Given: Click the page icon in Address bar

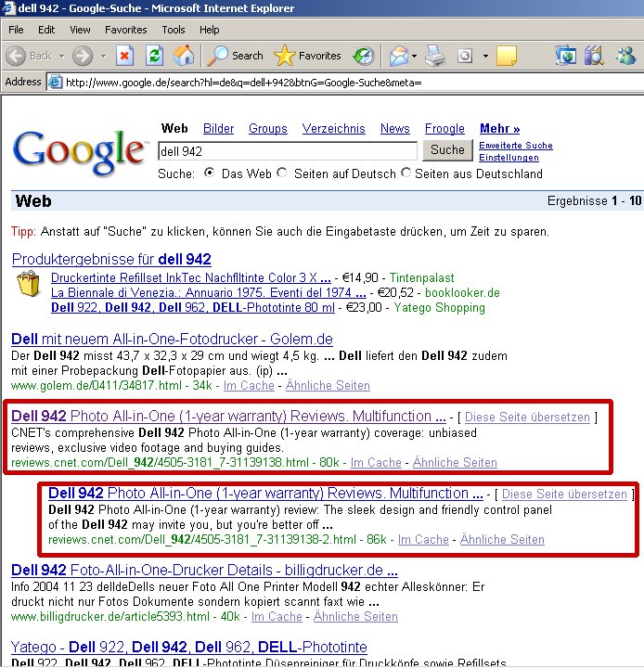Looking at the screenshot, I should (x=55, y=82).
